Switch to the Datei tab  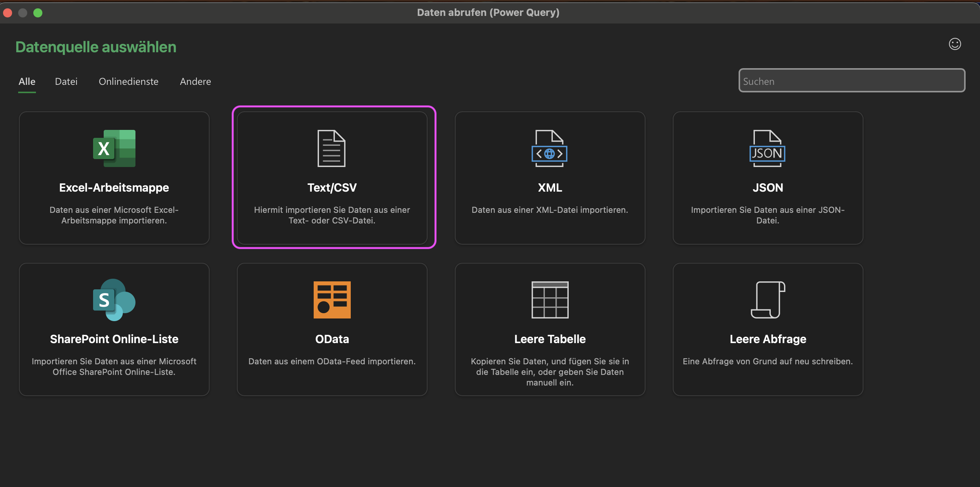[x=66, y=81]
